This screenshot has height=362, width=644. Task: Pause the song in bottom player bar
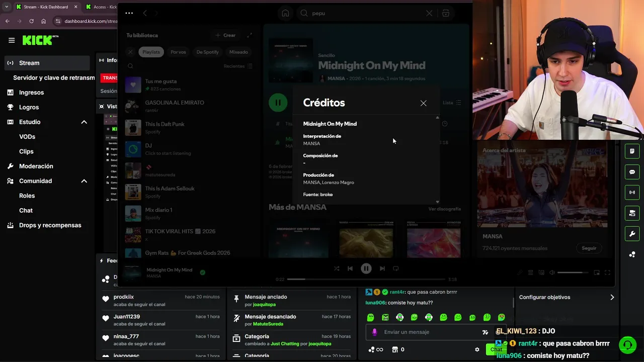pos(366,268)
